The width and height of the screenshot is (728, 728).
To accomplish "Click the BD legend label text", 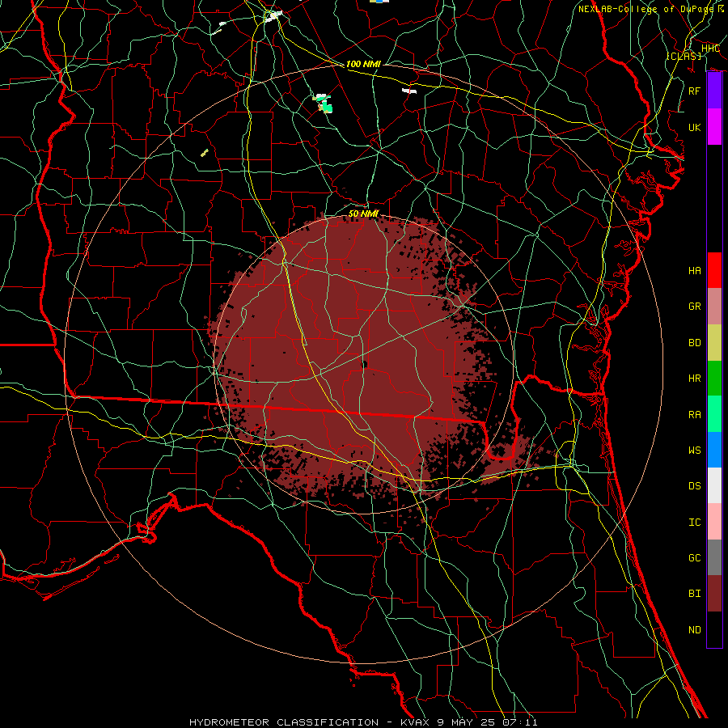I will click(x=695, y=343).
